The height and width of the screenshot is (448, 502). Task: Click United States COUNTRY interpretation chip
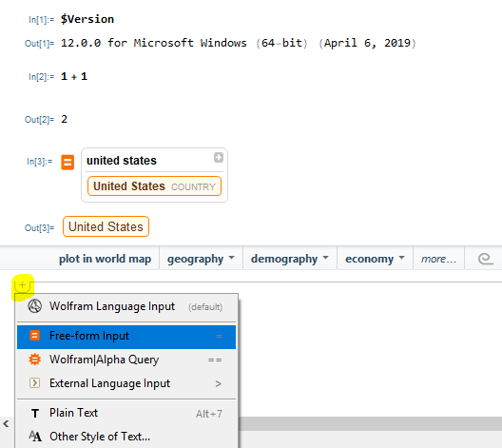click(x=154, y=186)
